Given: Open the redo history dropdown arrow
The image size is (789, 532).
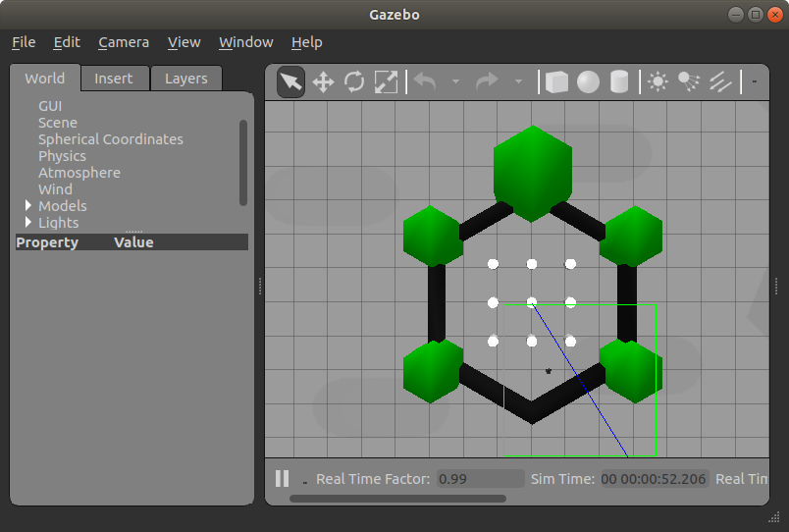Looking at the screenshot, I should [518, 81].
